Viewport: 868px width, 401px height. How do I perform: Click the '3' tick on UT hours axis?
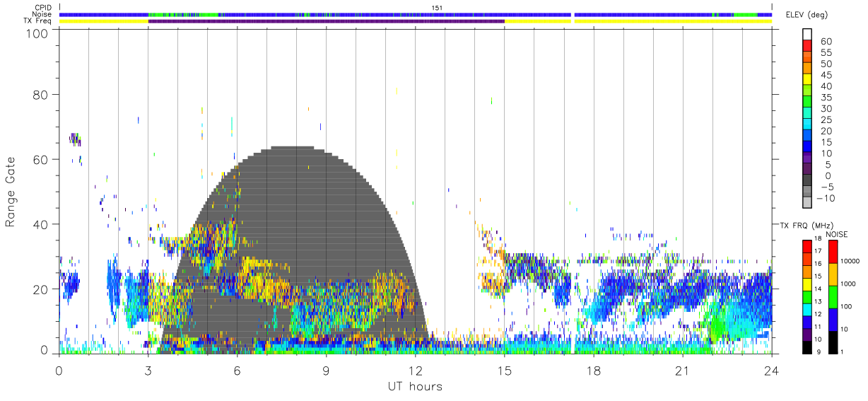pos(148,370)
